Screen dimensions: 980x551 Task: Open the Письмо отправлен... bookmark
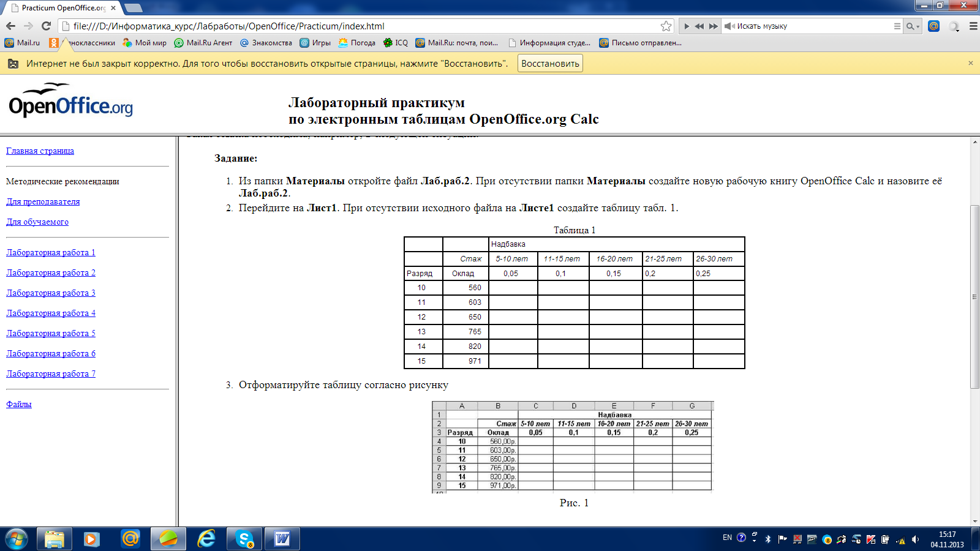640,43
